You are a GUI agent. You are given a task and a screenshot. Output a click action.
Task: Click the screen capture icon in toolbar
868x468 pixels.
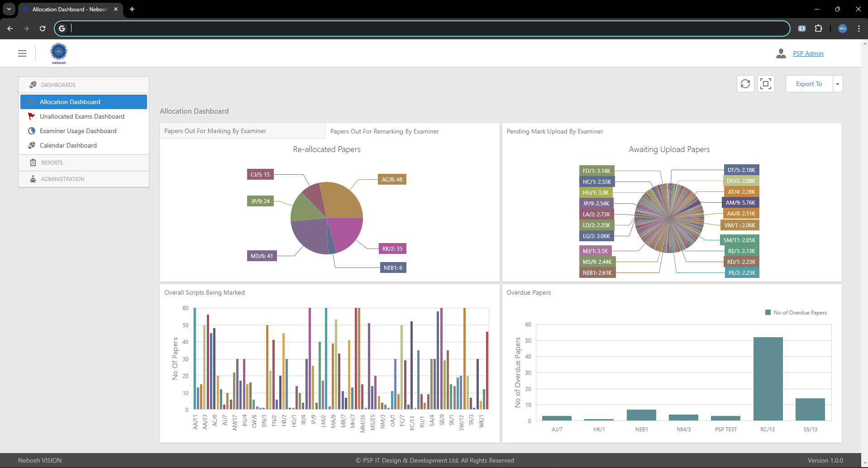click(801, 29)
